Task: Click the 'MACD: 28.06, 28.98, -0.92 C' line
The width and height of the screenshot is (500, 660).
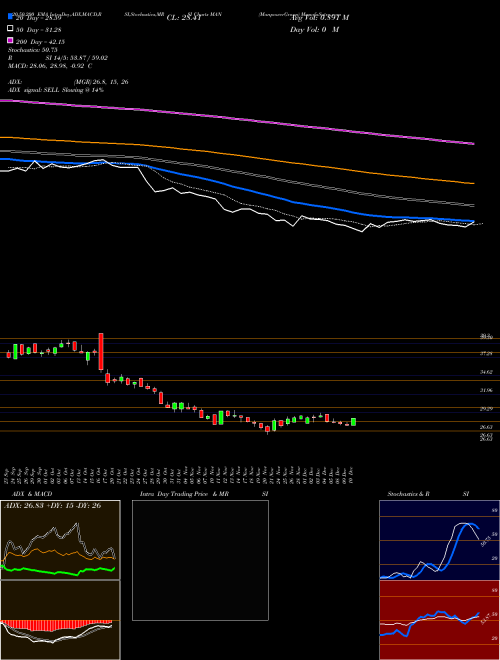Action: 50,66
